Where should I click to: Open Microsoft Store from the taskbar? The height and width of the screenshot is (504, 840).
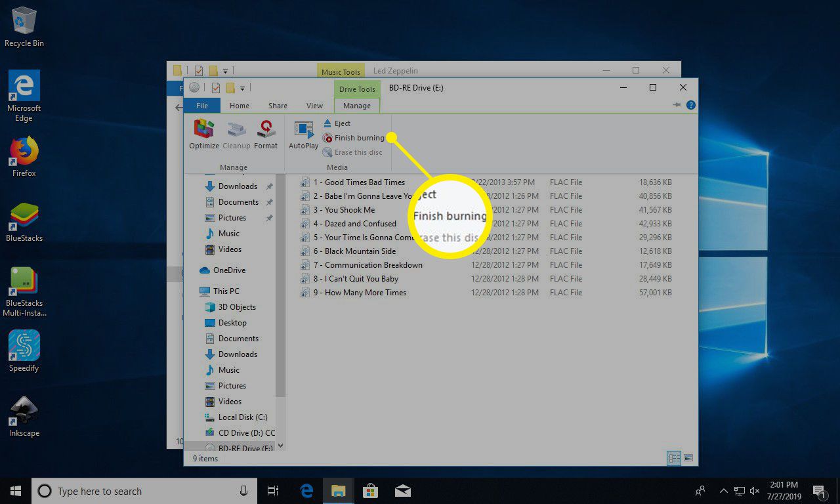(371, 491)
